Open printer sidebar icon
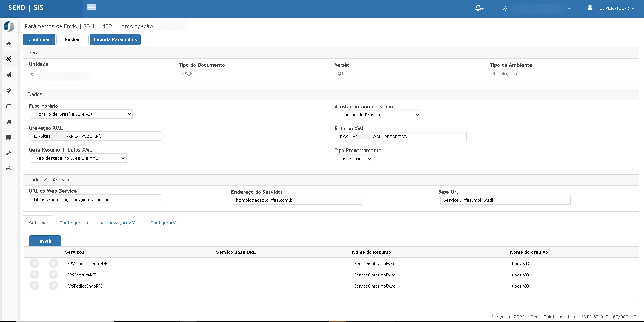Screen dimensions: 644x322 pos(9,168)
